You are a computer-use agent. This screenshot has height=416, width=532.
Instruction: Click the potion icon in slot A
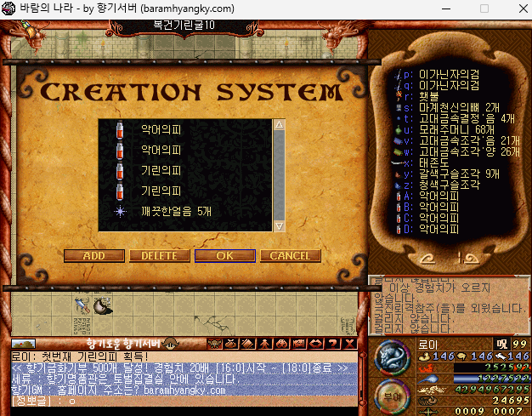[399, 197]
